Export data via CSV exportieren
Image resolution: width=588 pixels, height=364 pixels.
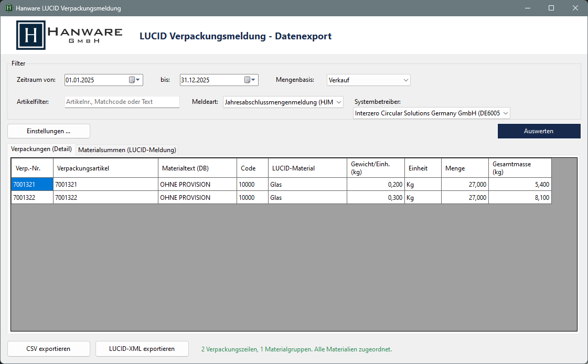pyautogui.click(x=49, y=349)
